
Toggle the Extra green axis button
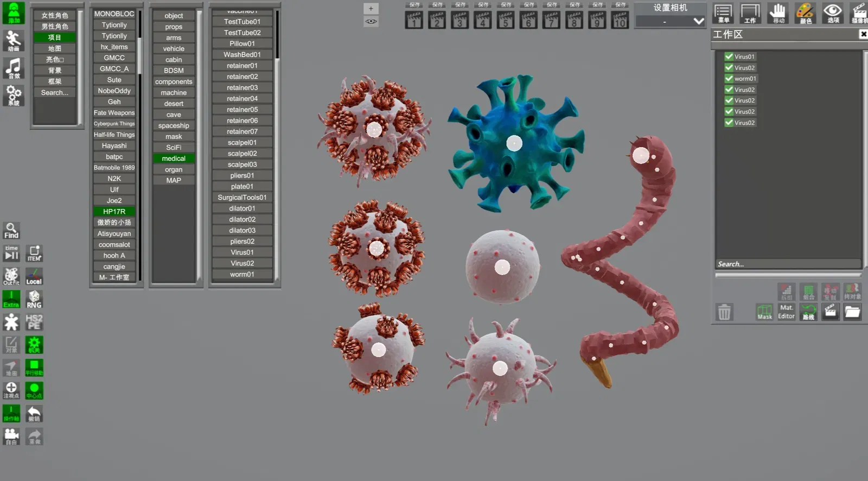click(x=11, y=299)
